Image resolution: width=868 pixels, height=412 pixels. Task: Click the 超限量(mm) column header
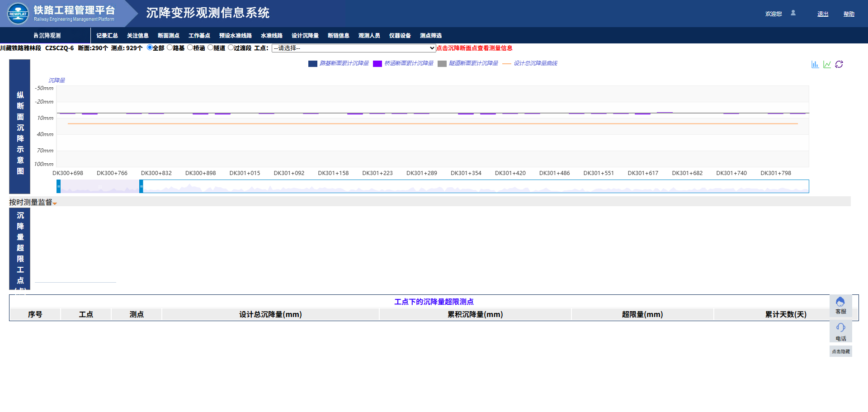click(x=642, y=314)
